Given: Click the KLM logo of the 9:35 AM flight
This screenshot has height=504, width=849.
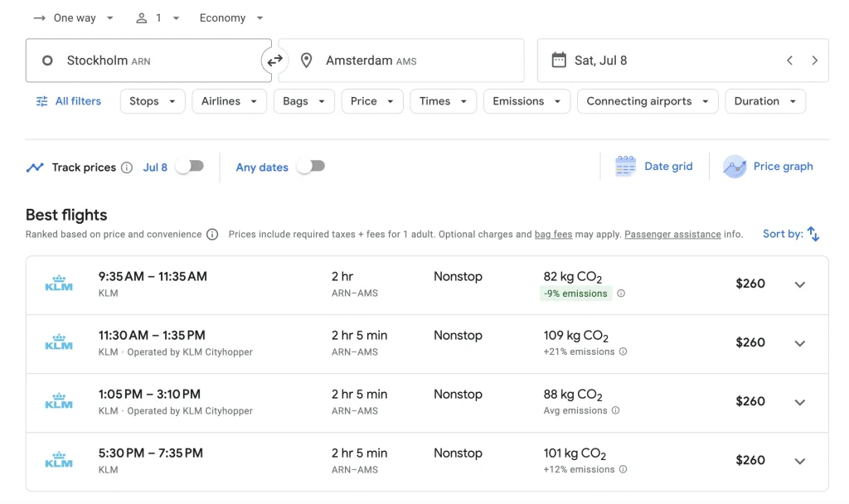Looking at the screenshot, I should (59, 283).
